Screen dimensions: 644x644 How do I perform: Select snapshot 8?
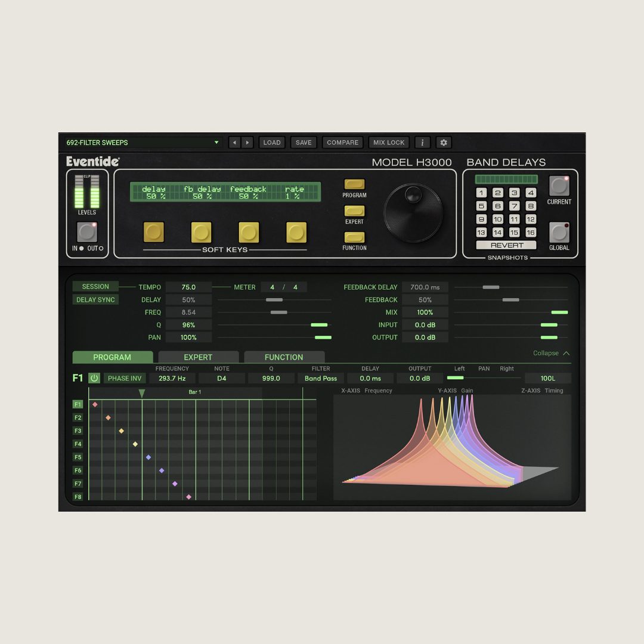[x=531, y=206]
